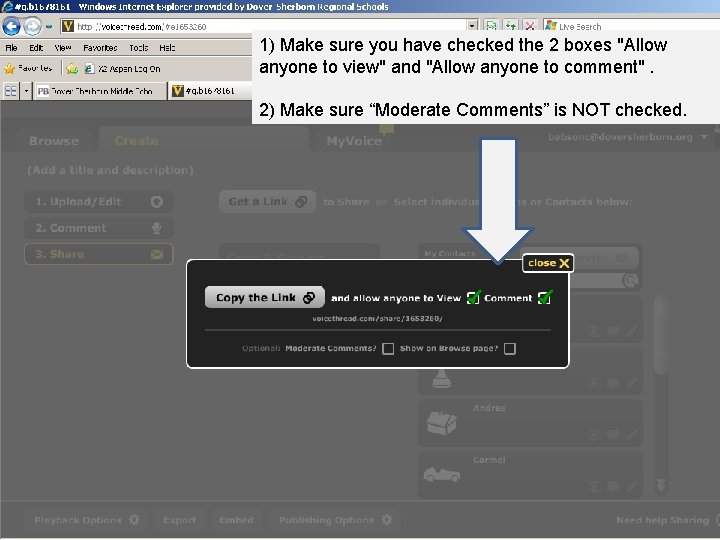Screen dimensions: 720x540
Task: Check the Show on Browse page checkbox
Action: point(510,349)
